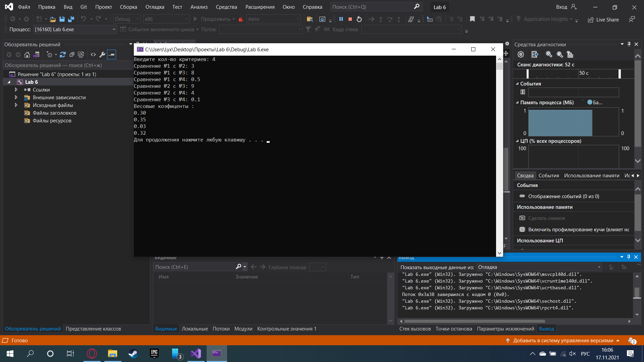Open the output source dropdown showing Отладка
The image size is (644, 362).
click(x=539, y=267)
